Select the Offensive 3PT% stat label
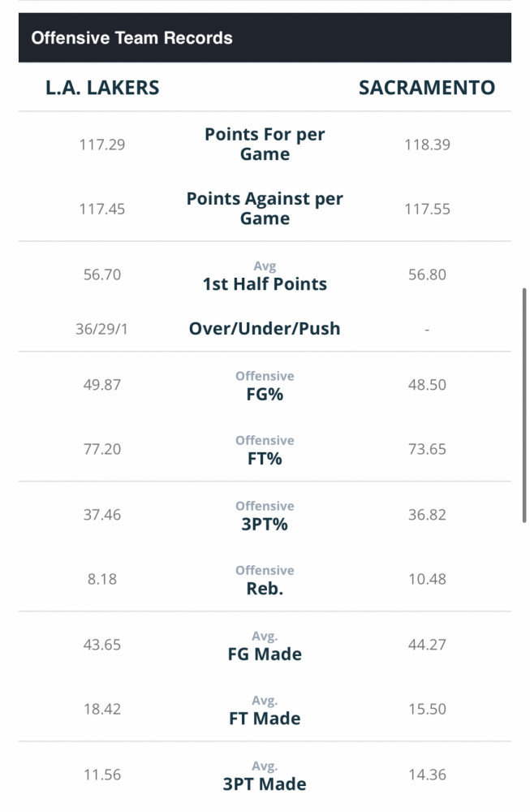530x812 pixels. 265,524
